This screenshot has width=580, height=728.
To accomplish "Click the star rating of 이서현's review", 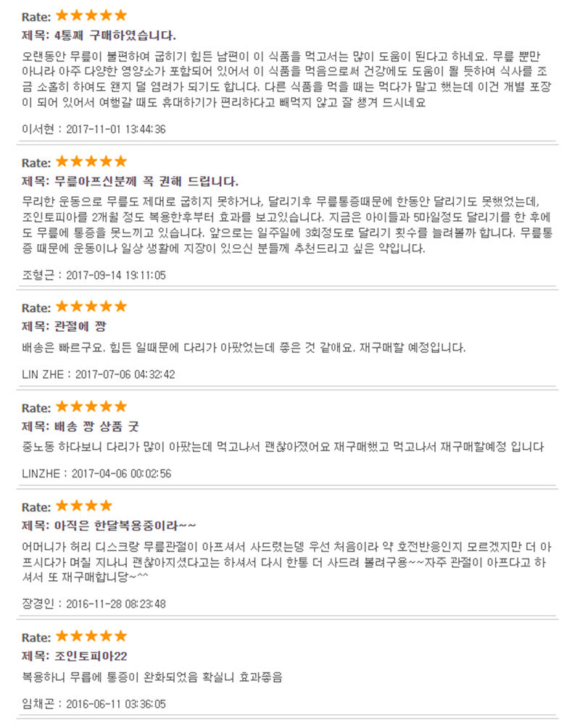I will click(91, 16).
